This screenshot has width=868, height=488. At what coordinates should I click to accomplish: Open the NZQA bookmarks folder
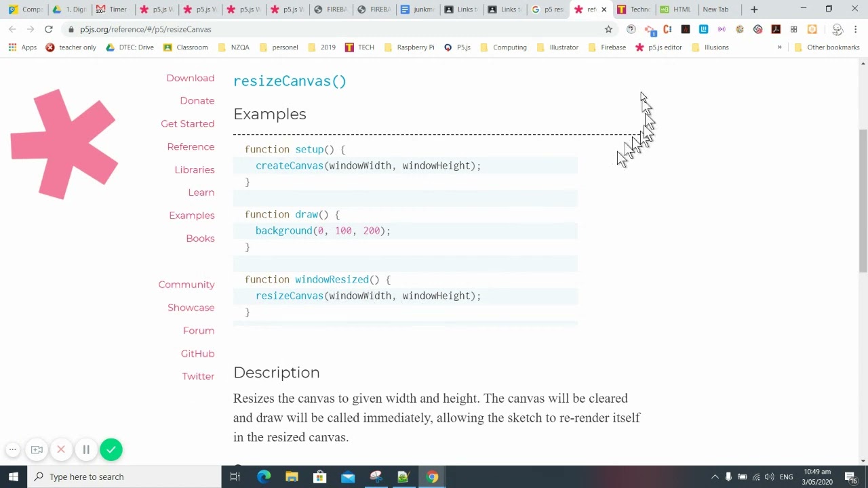coord(234,47)
